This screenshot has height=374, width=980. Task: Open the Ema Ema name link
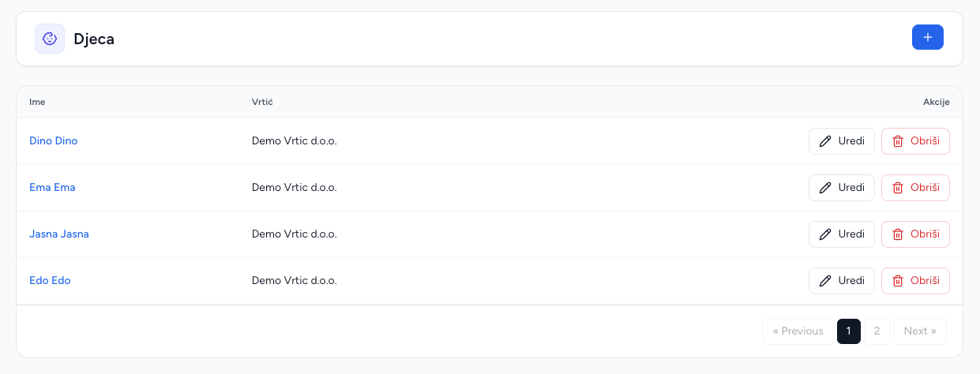click(52, 188)
